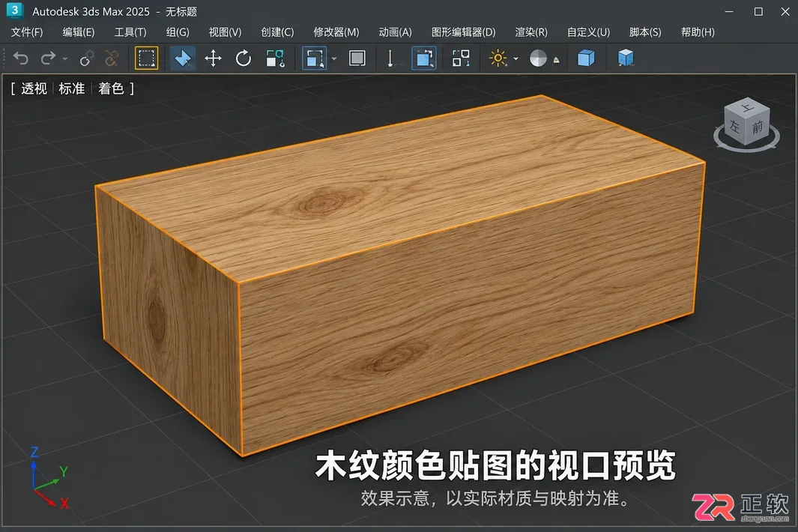798x532 pixels.
Task: Open the 图形编辑器(D) menu
Action: (464, 32)
